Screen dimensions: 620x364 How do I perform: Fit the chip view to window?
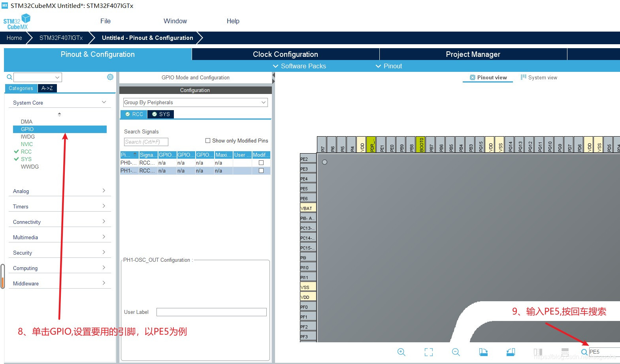[x=428, y=352]
